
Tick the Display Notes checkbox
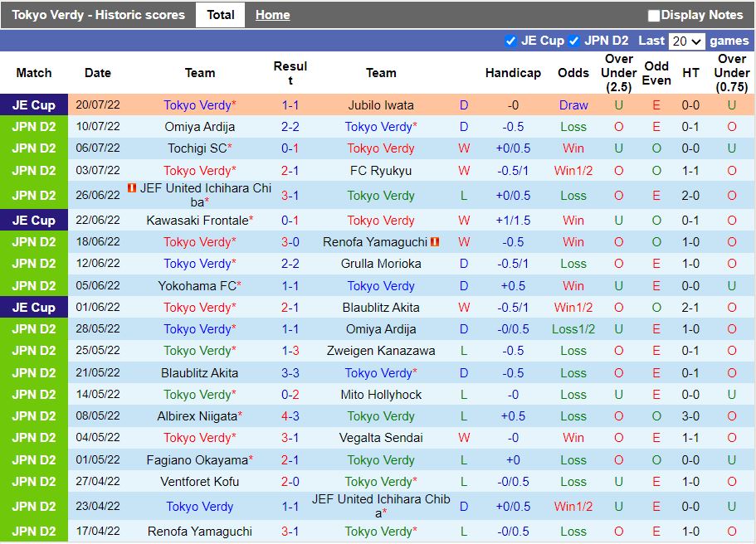[654, 16]
